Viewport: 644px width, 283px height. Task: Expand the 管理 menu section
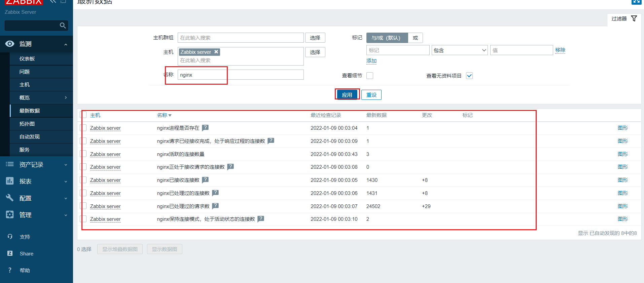coord(66,215)
